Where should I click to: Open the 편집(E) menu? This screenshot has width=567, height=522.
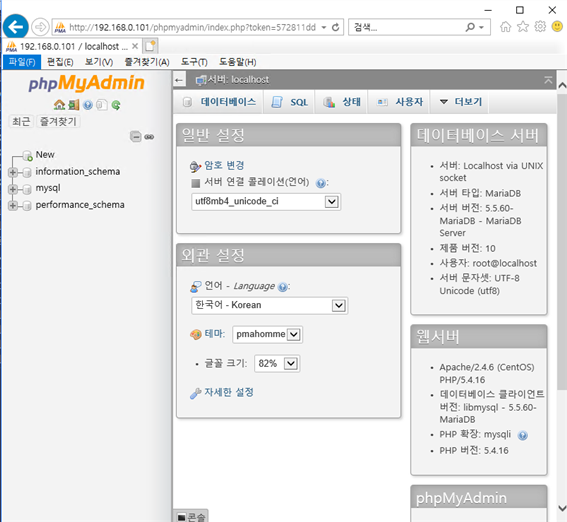(60, 62)
